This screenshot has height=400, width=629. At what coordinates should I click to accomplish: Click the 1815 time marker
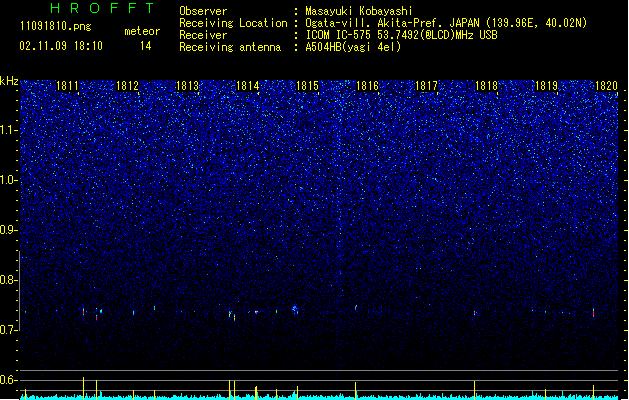(x=307, y=85)
